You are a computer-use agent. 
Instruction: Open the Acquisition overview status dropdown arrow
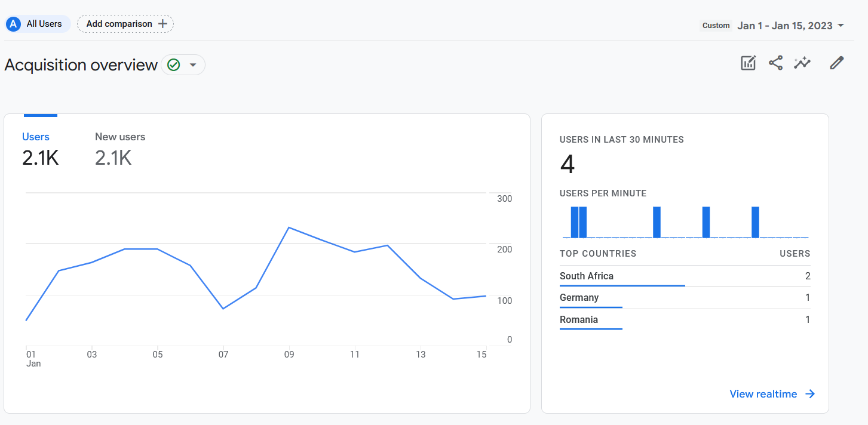(x=193, y=65)
